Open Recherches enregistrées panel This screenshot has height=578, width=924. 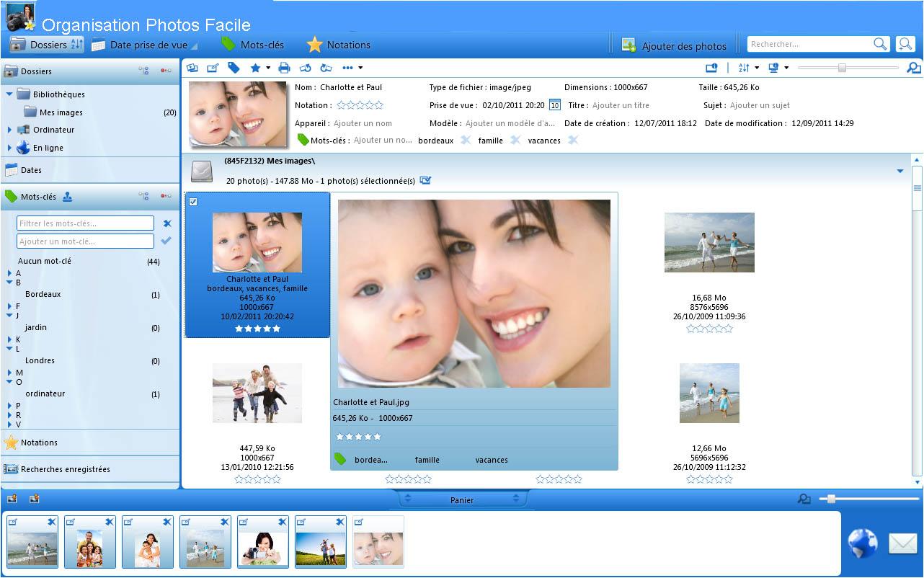pyautogui.click(x=90, y=469)
